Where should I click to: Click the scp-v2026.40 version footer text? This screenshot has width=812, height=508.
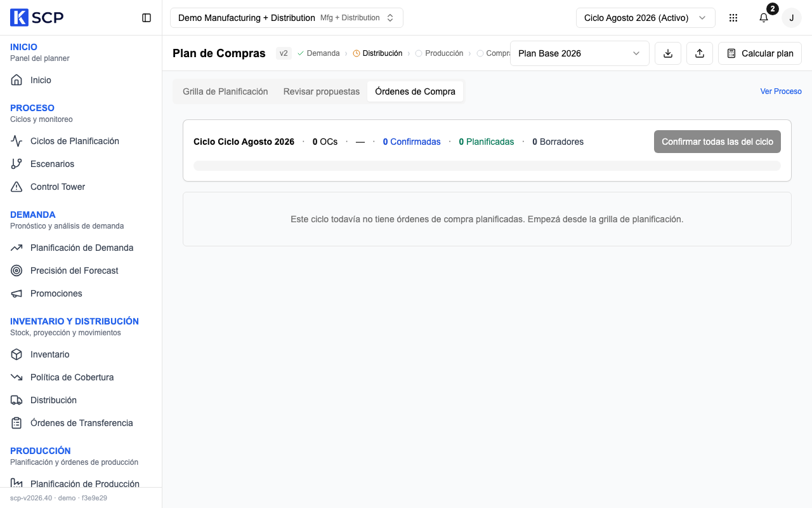coord(58,498)
